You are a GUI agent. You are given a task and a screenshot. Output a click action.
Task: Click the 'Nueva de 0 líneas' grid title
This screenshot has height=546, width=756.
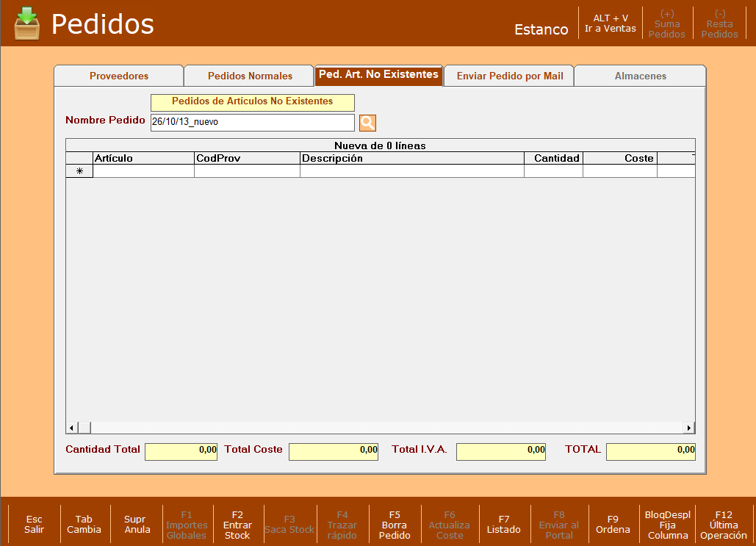(x=381, y=146)
